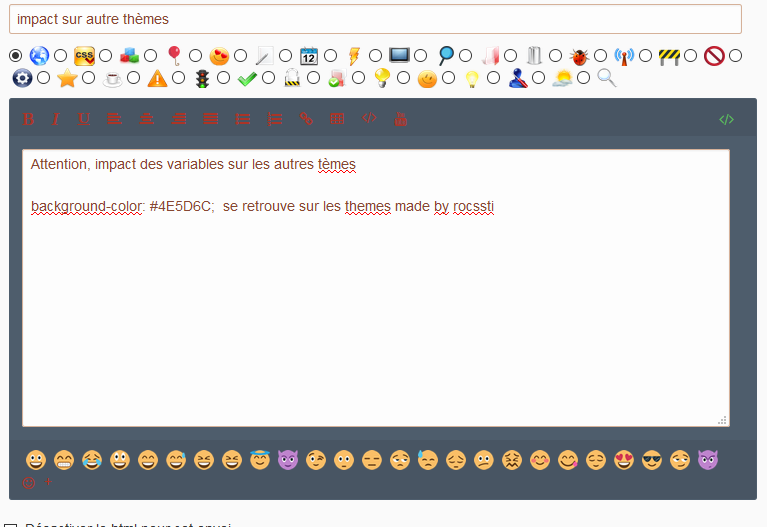Toggle italic formatting

[56, 119]
